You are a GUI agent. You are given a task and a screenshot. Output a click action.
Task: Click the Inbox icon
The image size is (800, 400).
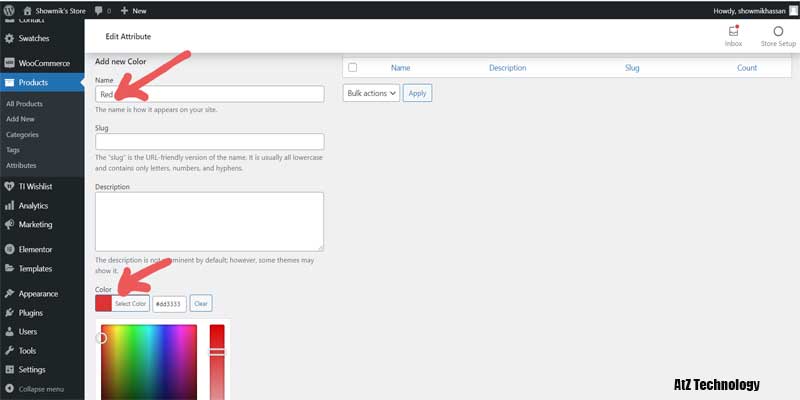point(733,31)
